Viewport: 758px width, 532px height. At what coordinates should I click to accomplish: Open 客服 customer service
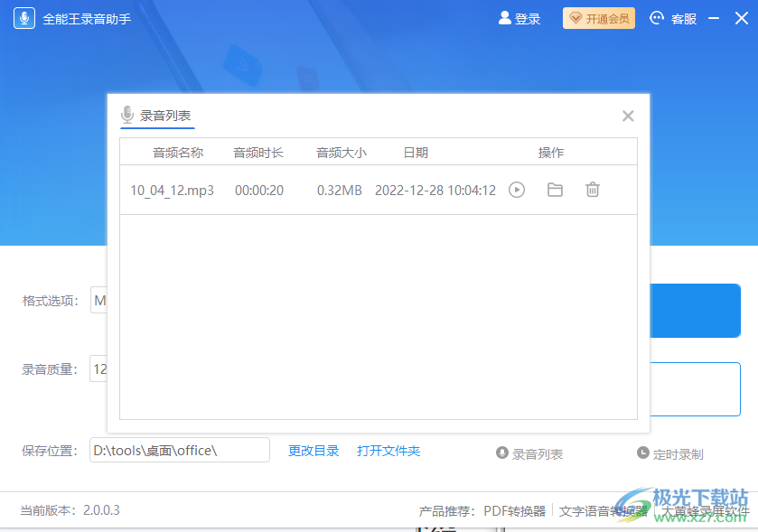673,19
